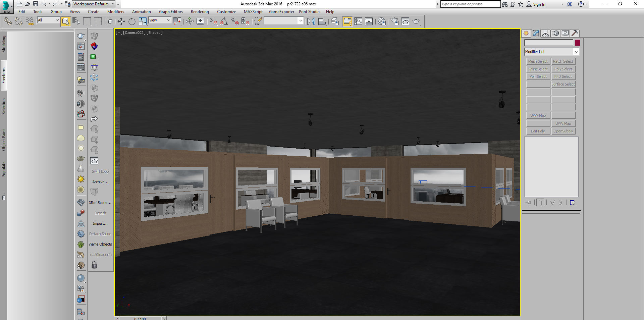Screen dimensions: 644x320
Task: Open the Curve Editor icon
Action: (358, 21)
